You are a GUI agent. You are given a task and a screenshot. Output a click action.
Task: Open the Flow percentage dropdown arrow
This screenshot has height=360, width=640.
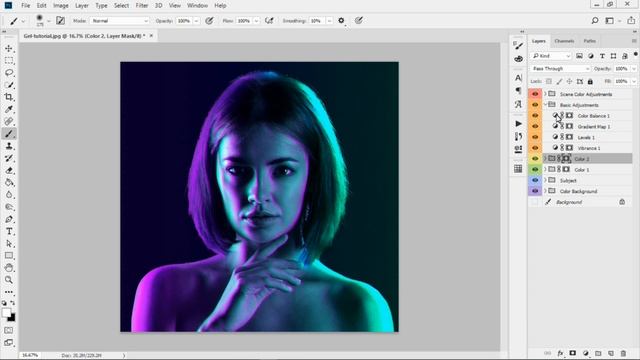[256, 21]
